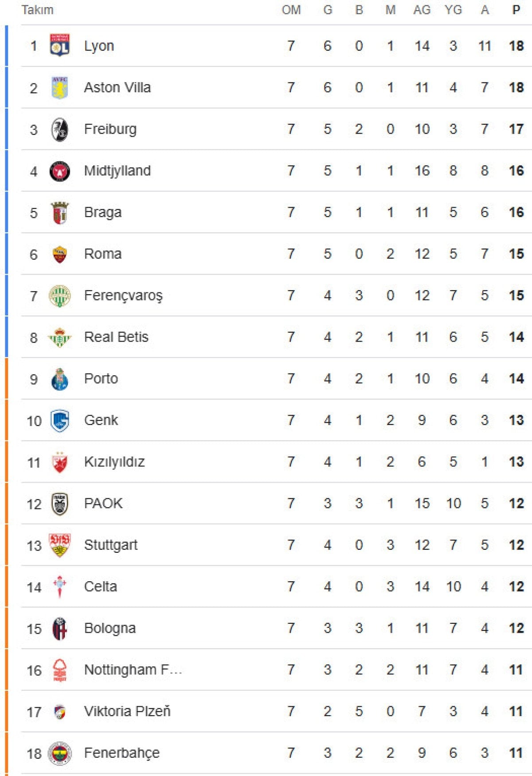Viewport: 532px width, 776px height.
Task: Click the P points column header
Action: pyautogui.click(x=516, y=10)
